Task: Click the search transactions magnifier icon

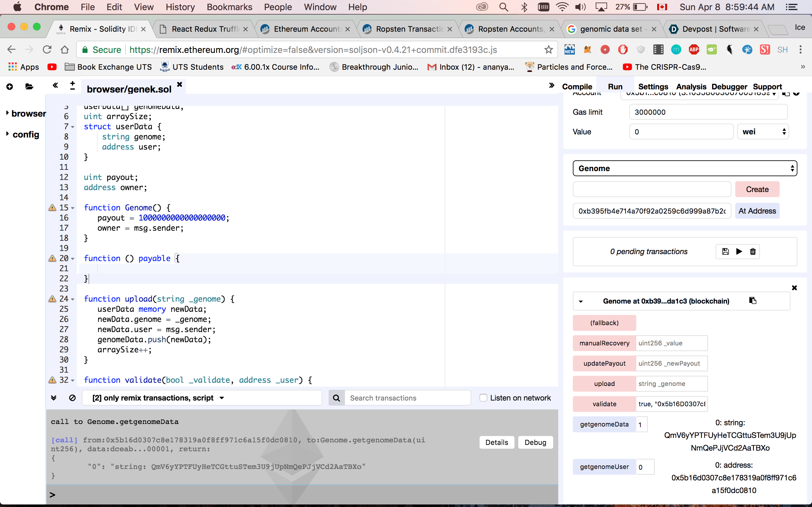Action: point(336,398)
